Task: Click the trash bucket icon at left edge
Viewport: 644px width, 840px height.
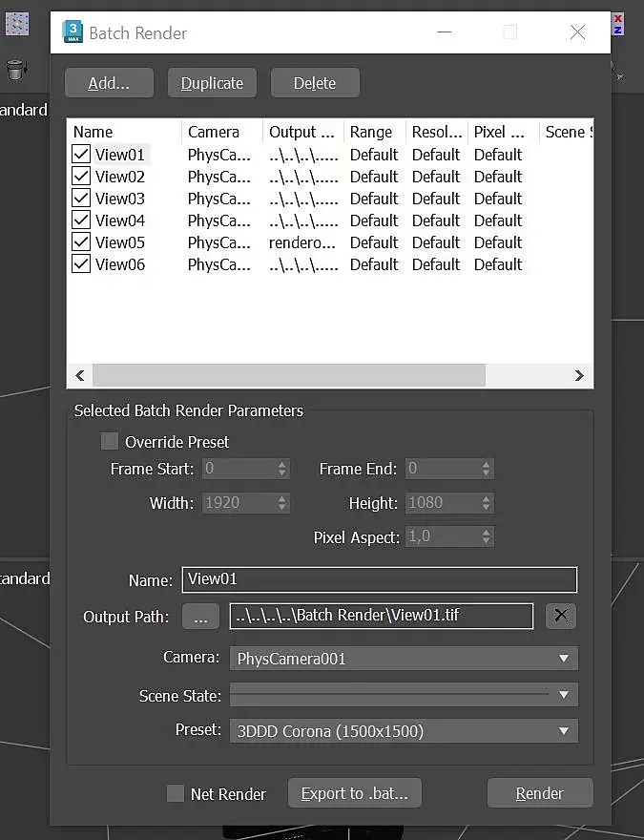Action: point(16,70)
